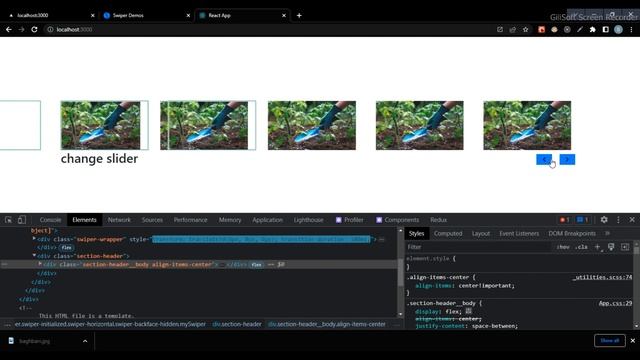
Task: Toggle the browser side panel icon
Action: [606, 29]
